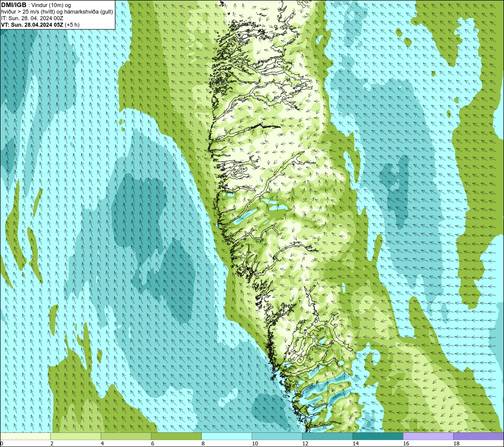Screen dimensions: 504x447
Task: Select the 6–8 m/s olive green swatch
Action: tap(176, 436)
